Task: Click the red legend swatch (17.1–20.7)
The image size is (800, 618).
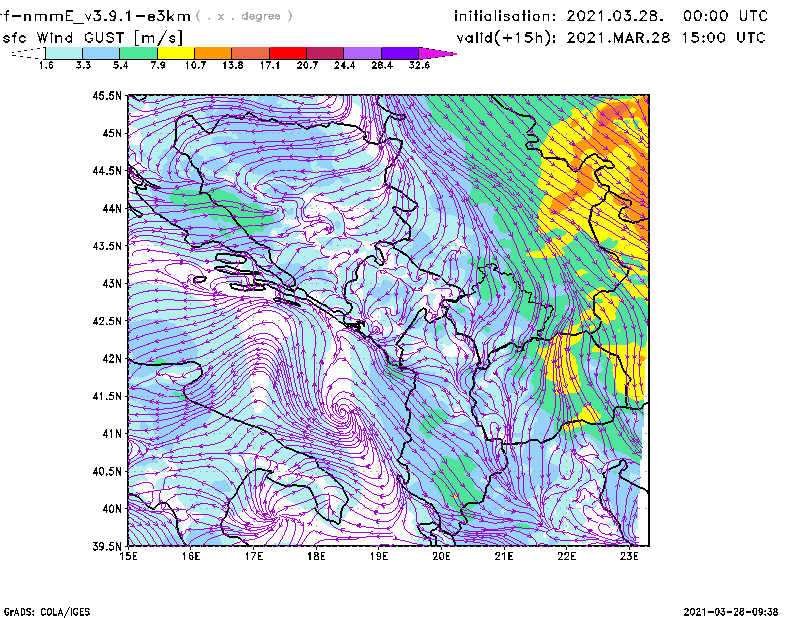Action: click(287, 53)
